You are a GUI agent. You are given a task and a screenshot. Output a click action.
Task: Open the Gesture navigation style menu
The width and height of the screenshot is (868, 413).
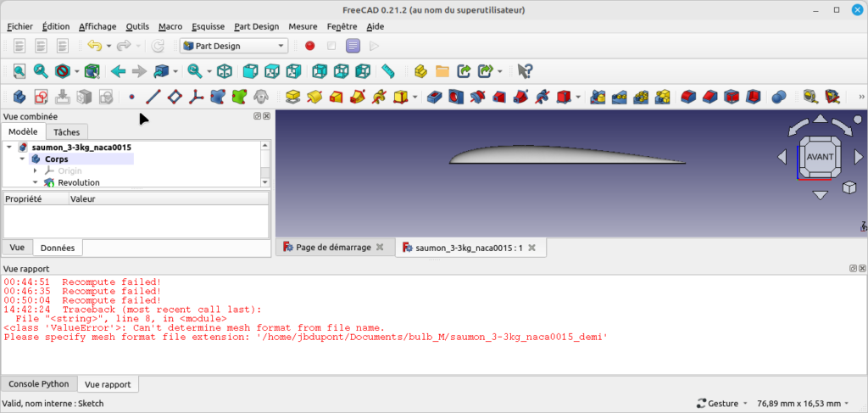pyautogui.click(x=723, y=403)
